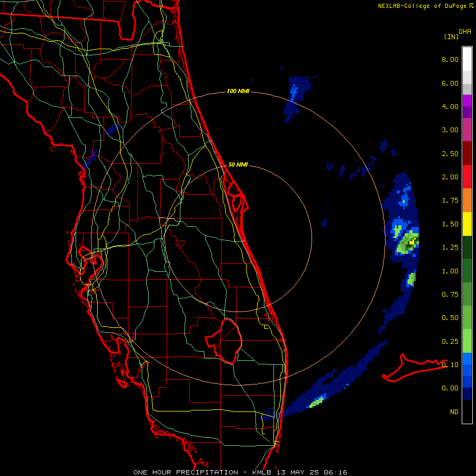The width and height of the screenshot is (476, 476).
Task: Click the 2.00 legend value
Action: click(450, 177)
